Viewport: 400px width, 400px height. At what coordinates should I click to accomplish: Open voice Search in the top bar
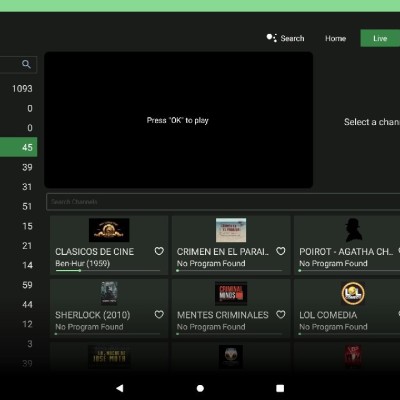click(x=285, y=38)
